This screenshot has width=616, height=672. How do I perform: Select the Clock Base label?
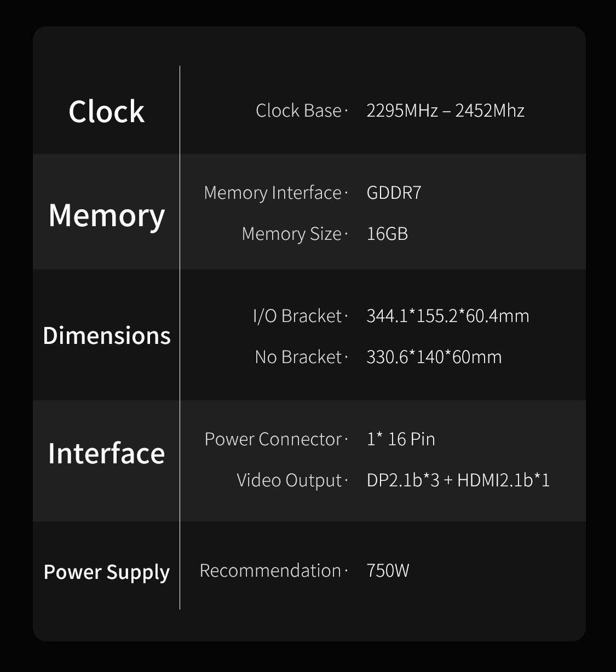[x=298, y=111]
